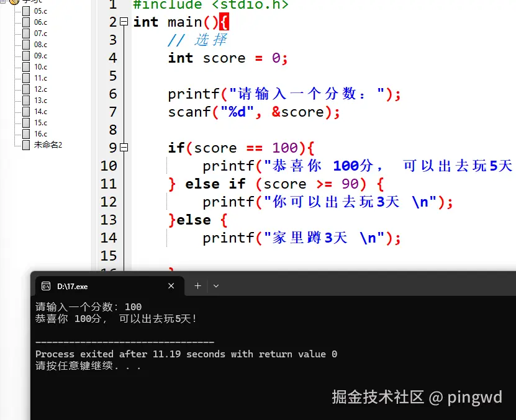Click the 'else if (score >= 90)' line

[276, 184]
